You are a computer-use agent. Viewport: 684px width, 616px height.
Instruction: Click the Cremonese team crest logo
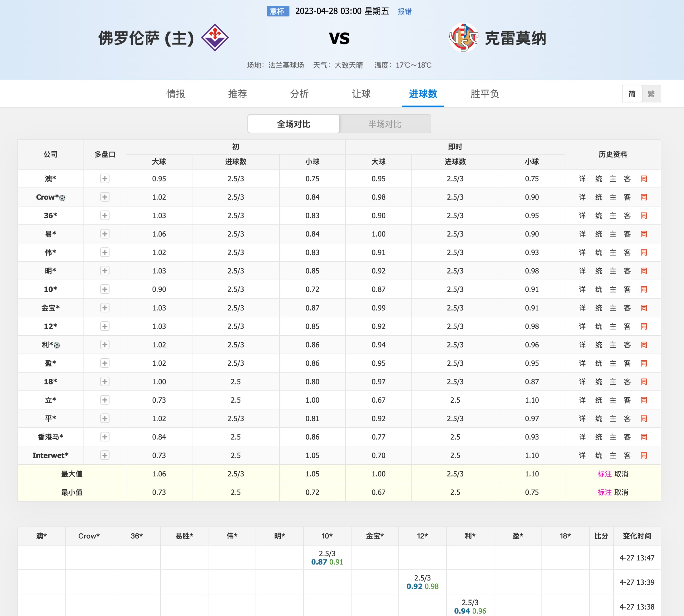(x=463, y=38)
